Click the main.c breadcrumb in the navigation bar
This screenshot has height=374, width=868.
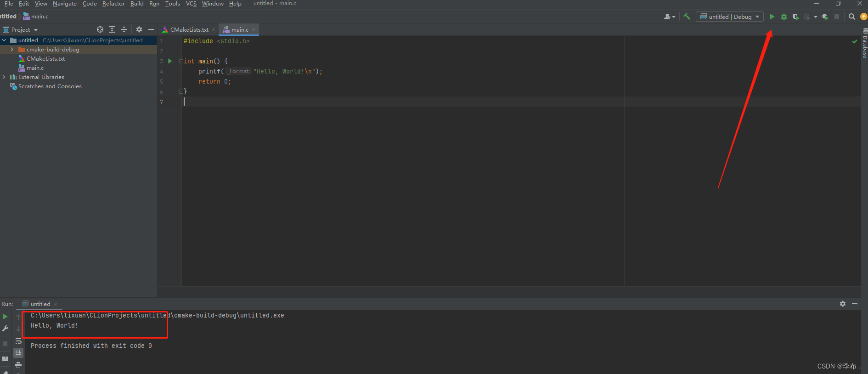tap(36, 17)
